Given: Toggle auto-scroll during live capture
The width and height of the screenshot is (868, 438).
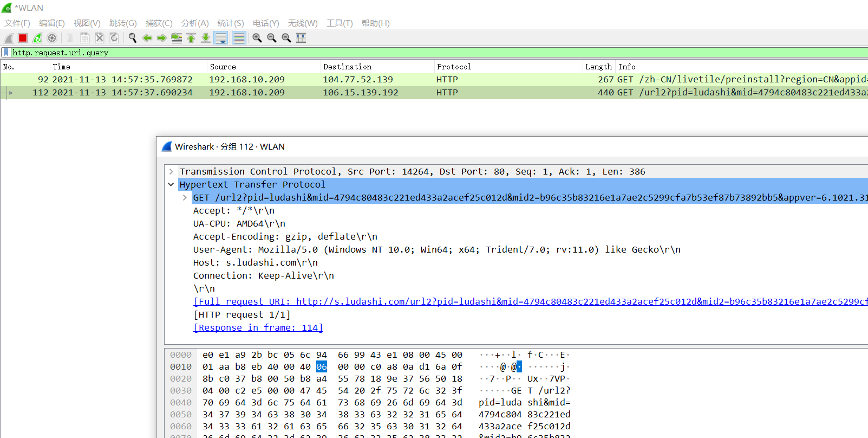Looking at the screenshot, I should click(221, 38).
